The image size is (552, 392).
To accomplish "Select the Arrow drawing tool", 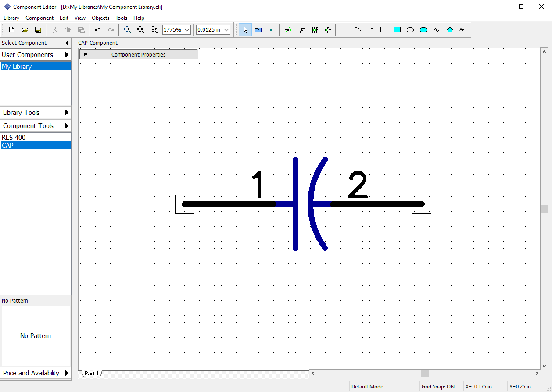I will (x=371, y=30).
